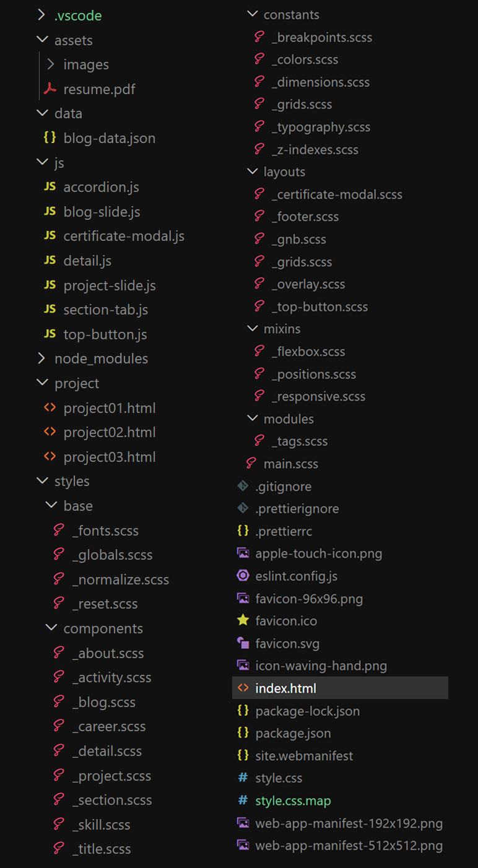Image resolution: width=478 pixels, height=868 pixels.
Task: Collapse the styles folder
Action: (42, 481)
